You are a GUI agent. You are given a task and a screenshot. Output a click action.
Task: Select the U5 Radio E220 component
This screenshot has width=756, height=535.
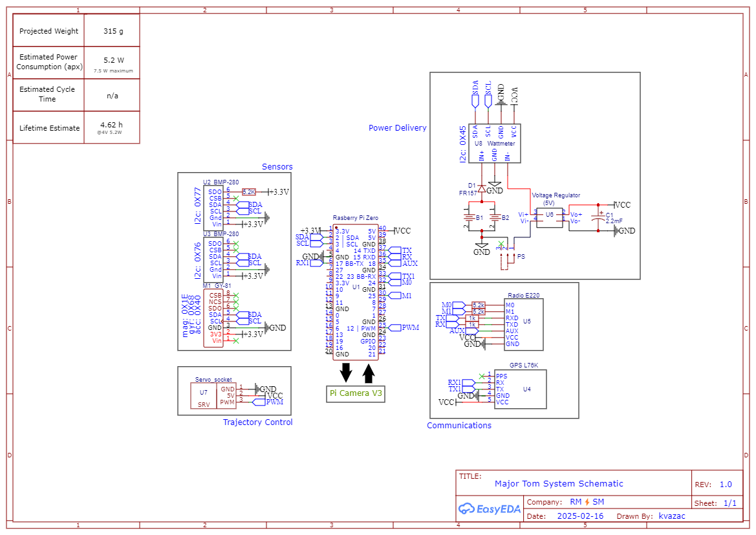click(x=524, y=325)
